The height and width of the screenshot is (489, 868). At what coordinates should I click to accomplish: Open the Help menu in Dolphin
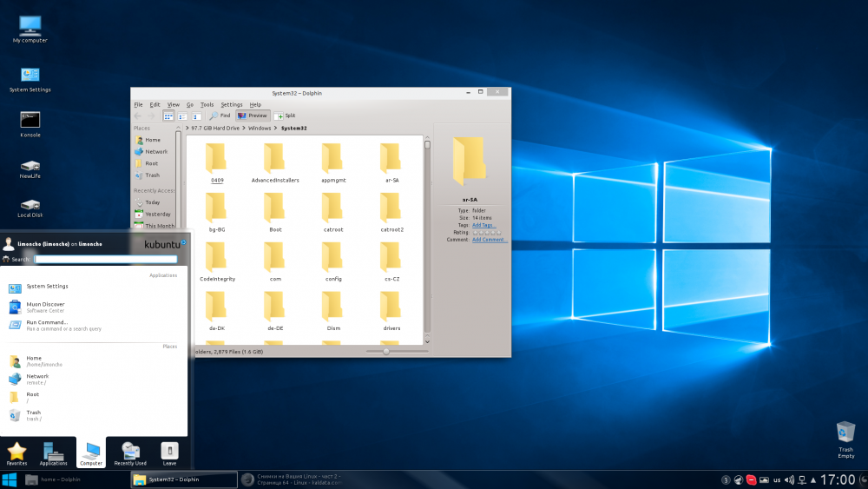pos(255,105)
